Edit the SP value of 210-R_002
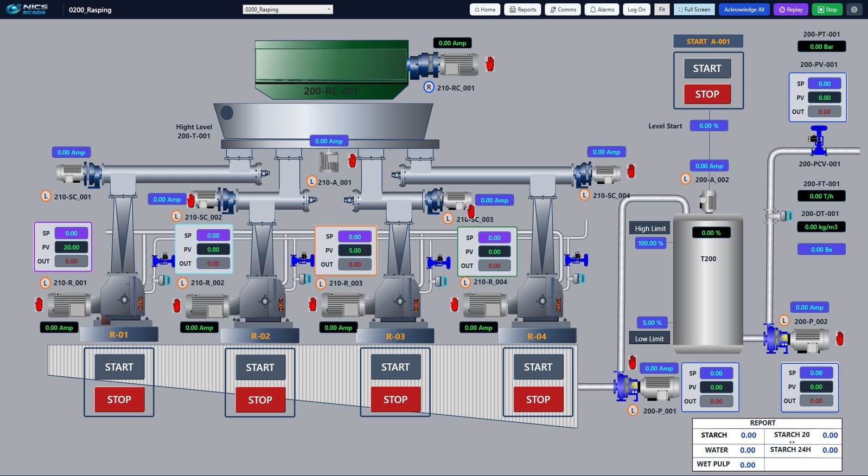The image size is (868, 476). 213,235
